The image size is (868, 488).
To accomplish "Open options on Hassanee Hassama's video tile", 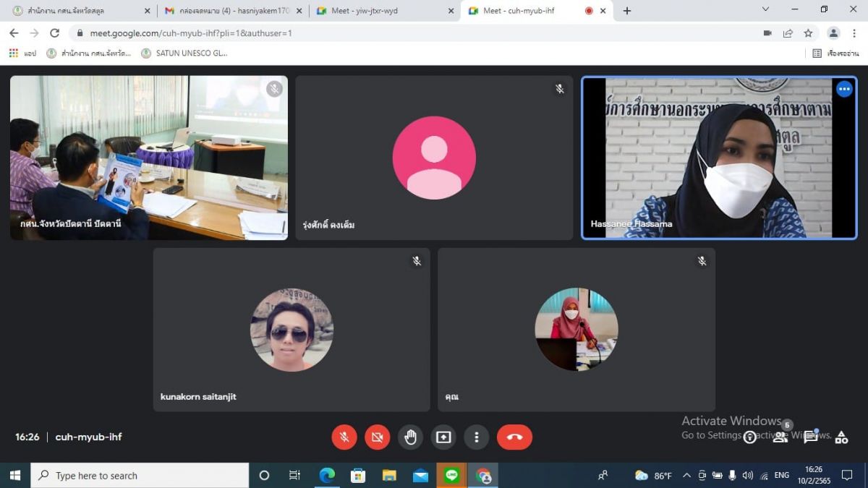I will [x=844, y=89].
